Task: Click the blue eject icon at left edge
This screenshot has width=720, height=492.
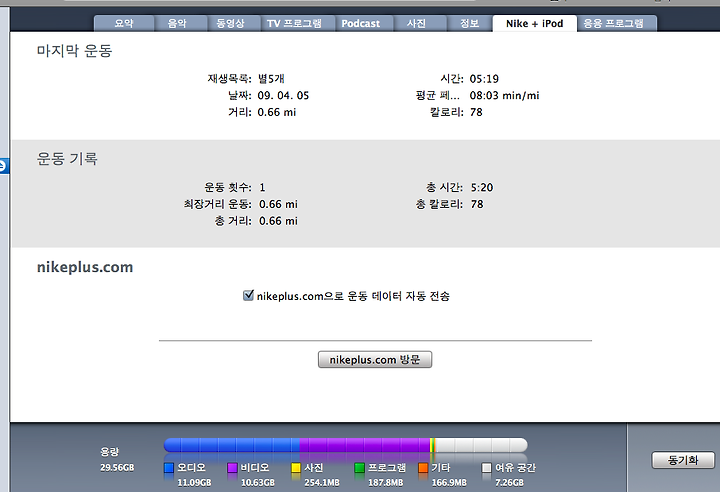Action: [3, 166]
